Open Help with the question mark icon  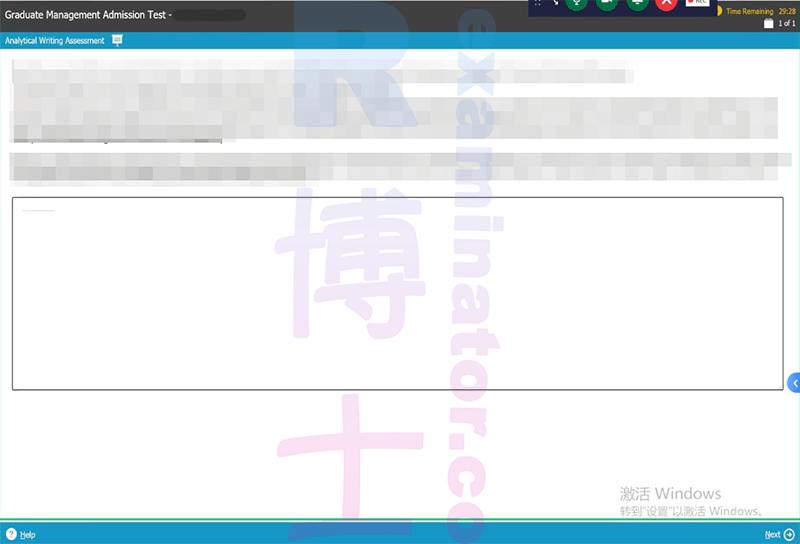pyautogui.click(x=11, y=534)
